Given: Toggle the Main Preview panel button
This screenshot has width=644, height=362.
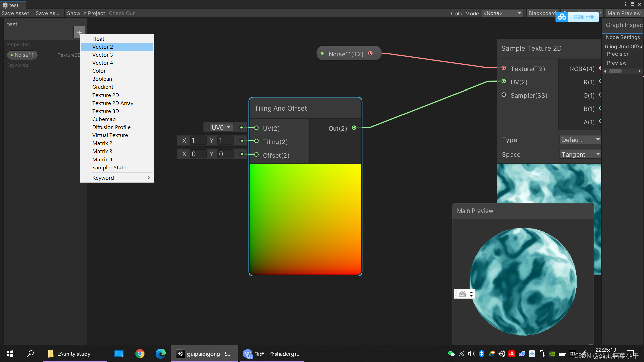Looking at the screenshot, I should coord(624,13).
